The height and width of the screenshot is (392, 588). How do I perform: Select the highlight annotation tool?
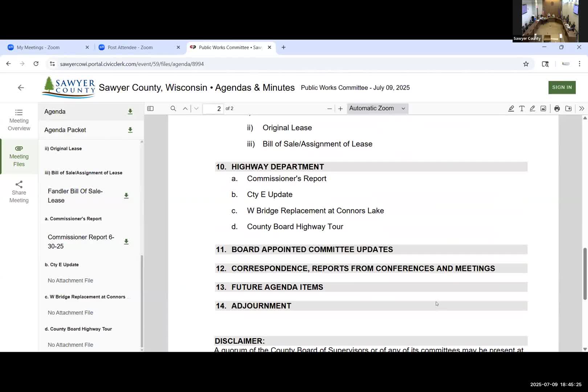pyautogui.click(x=511, y=109)
